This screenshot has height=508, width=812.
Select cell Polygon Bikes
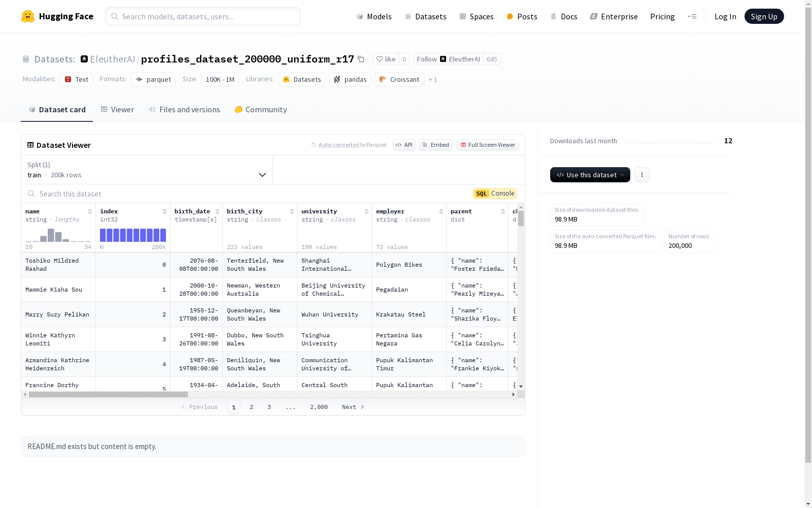[x=409, y=265]
